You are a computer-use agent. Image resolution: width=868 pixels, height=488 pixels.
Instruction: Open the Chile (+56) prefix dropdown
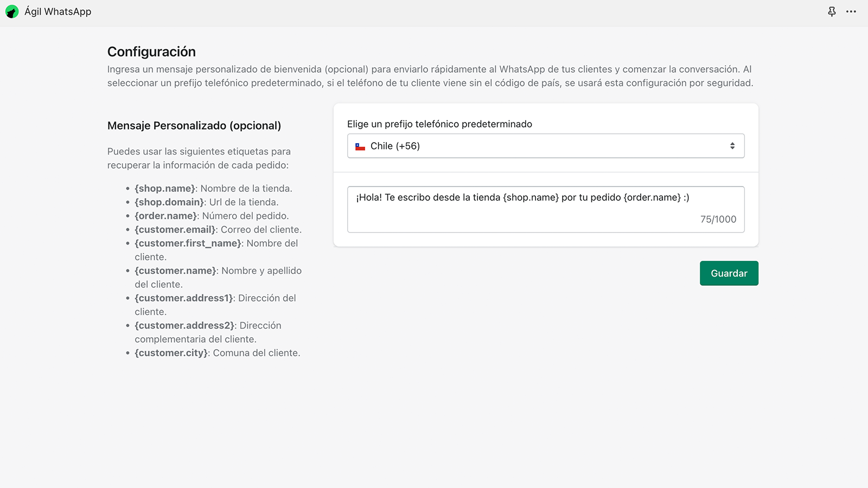point(545,146)
